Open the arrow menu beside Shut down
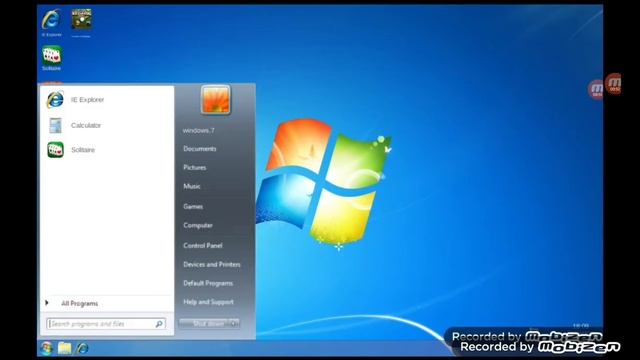640x360 pixels. [234, 324]
